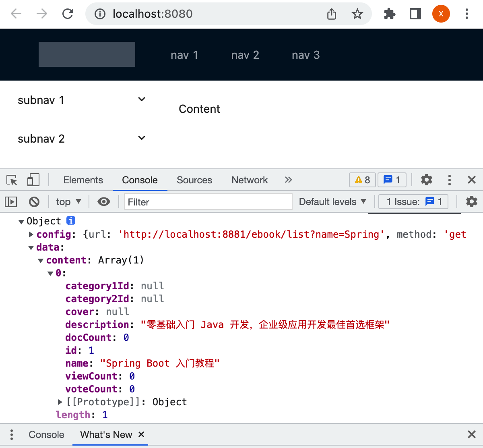Viewport: 483px width, 448px height.
Task: Reload the localhost page
Action: coord(68,14)
